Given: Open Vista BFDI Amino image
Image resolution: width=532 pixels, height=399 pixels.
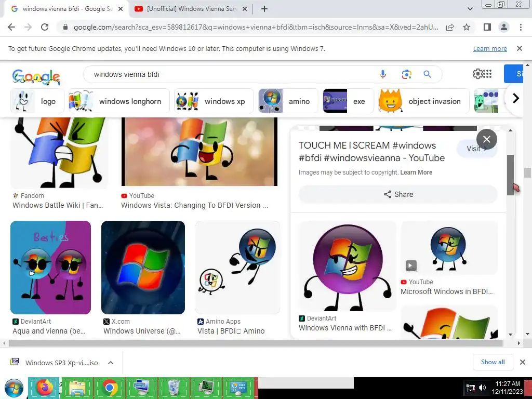Looking at the screenshot, I should click(237, 268).
